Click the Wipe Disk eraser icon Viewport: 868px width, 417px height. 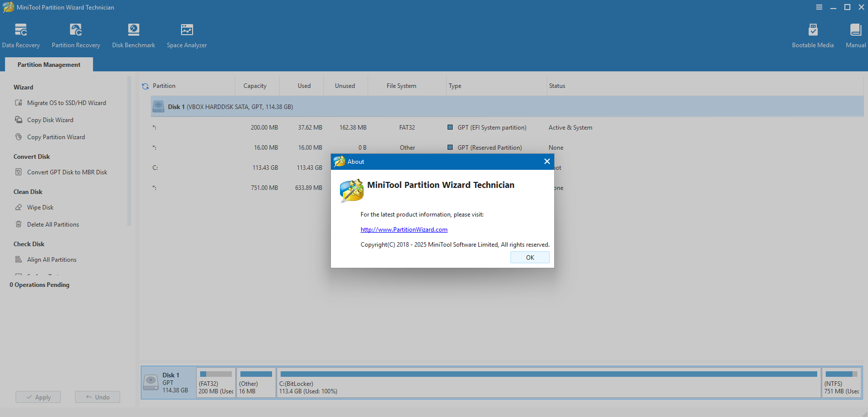(x=19, y=207)
